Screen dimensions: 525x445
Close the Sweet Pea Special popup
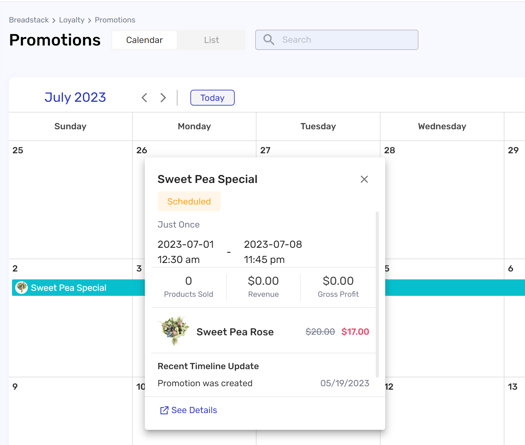[364, 179]
